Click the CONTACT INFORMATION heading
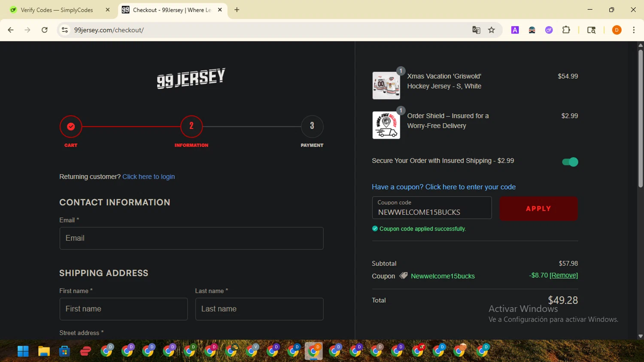This screenshot has width=644, height=362. point(115,202)
